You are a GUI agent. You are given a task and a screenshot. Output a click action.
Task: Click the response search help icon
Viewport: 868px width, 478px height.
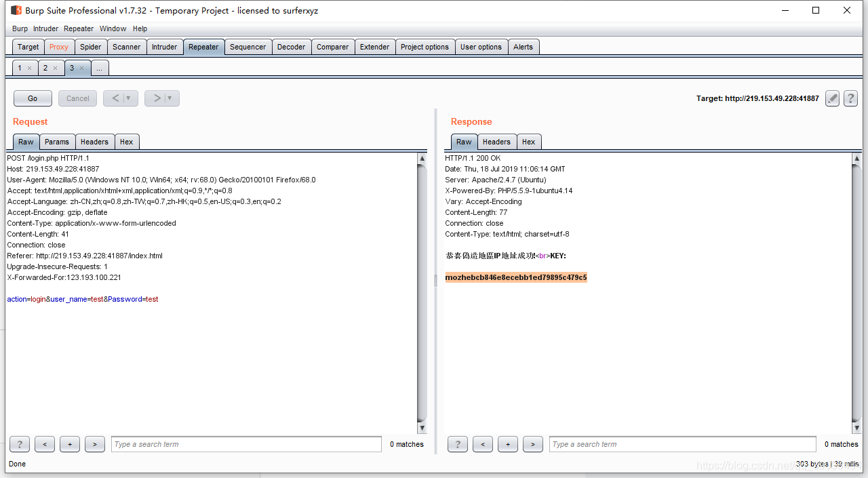(x=458, y=444)
